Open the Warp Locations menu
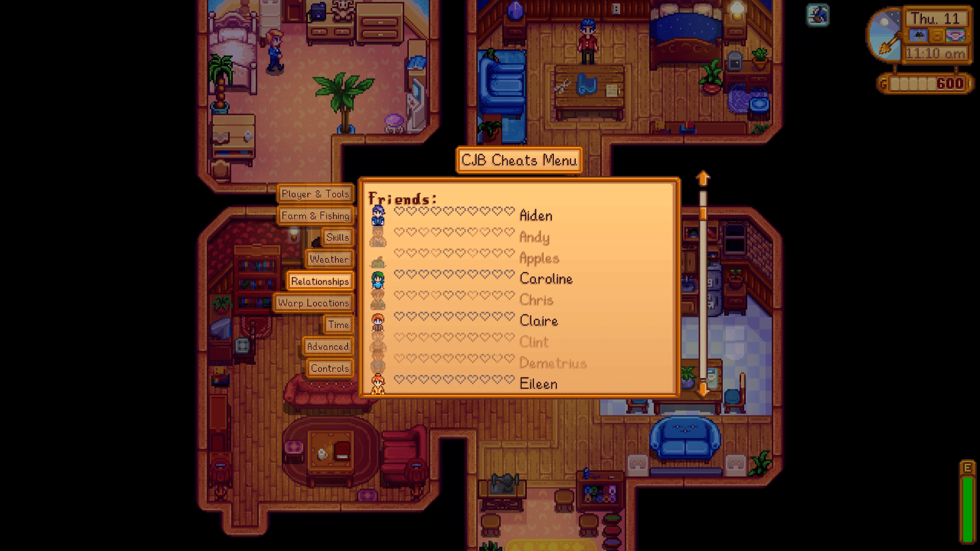 [x=314, y=303]
